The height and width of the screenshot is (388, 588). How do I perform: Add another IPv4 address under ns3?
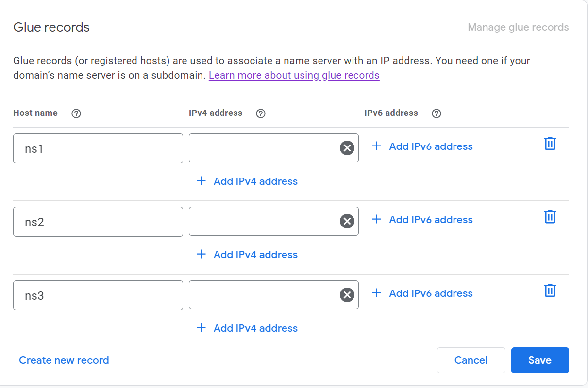(247, 328)
